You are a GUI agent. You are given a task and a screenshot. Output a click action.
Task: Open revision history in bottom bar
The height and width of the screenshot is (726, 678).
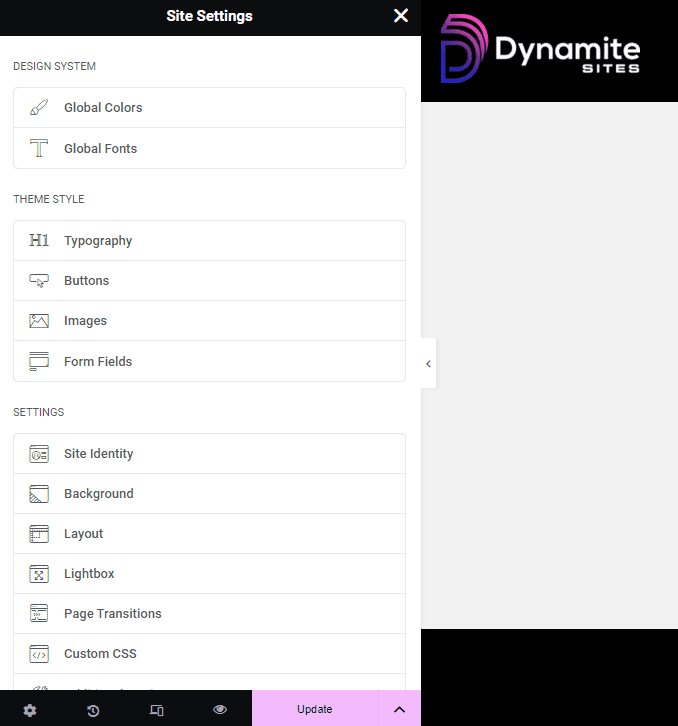tap(93, 710)
